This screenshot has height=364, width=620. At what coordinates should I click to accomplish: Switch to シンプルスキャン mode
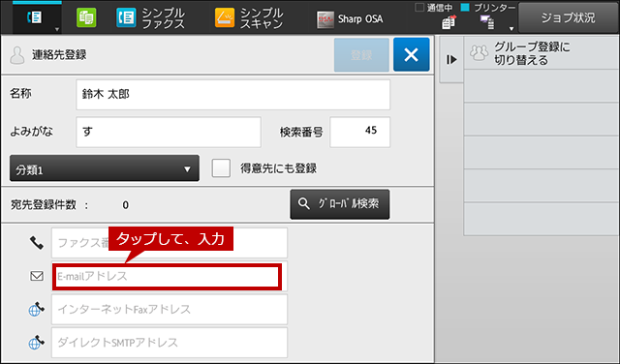click(x=249, y=18)
